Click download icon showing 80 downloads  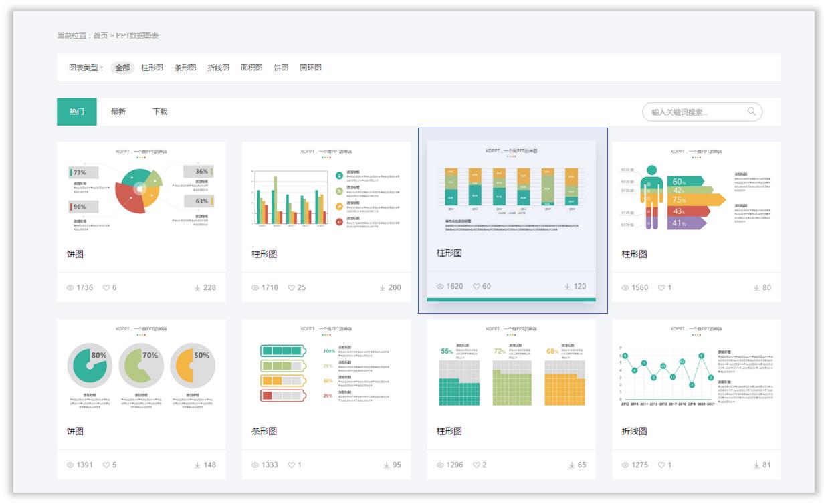[757, 288]
